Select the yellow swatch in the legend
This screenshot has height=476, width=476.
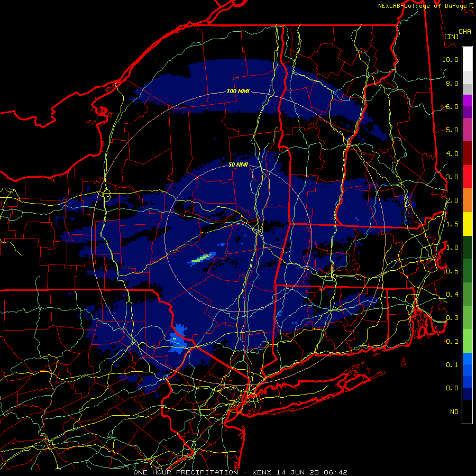pyautogui.click(x=467, y=224)
